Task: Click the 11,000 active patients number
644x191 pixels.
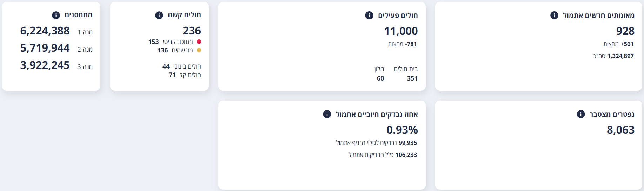Action: pos(401,31)
